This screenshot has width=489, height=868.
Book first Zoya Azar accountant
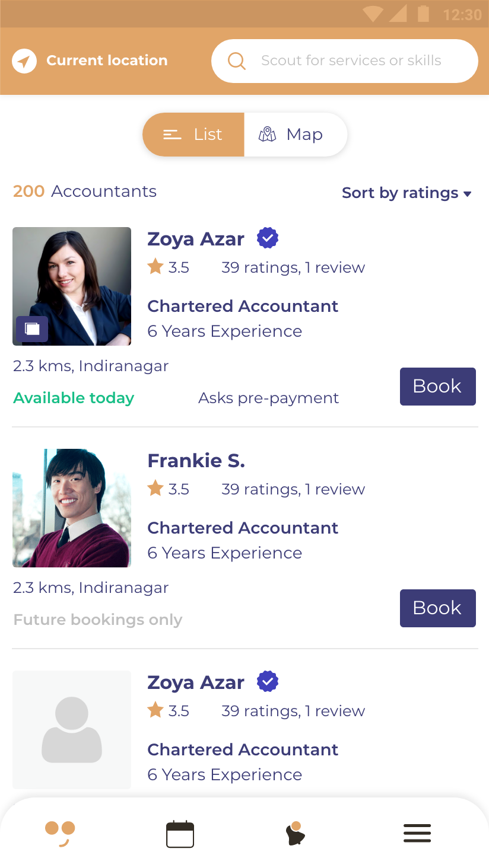pos(437,387)
